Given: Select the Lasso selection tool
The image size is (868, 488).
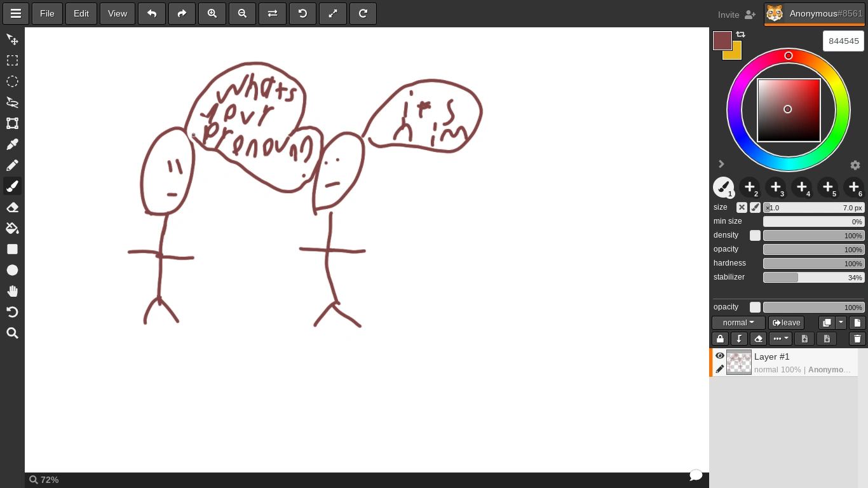Looking at the screenshot, I should (x=12, y=102).
